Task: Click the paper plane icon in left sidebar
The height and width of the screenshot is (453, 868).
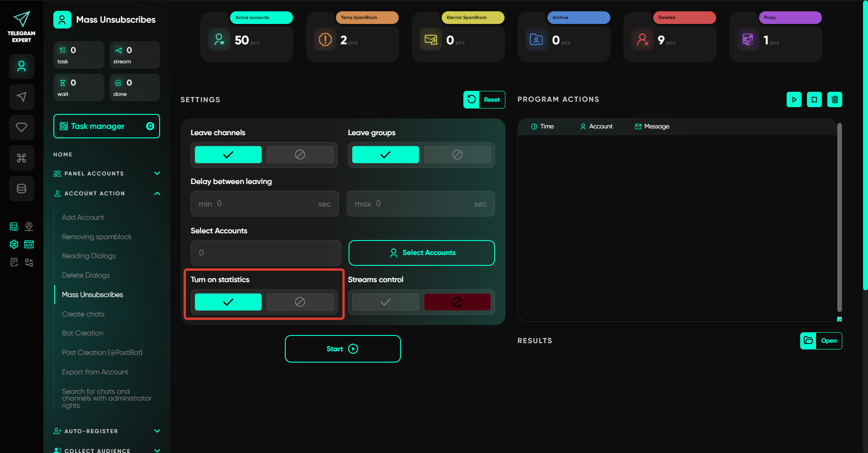Action: pos(21,97)
